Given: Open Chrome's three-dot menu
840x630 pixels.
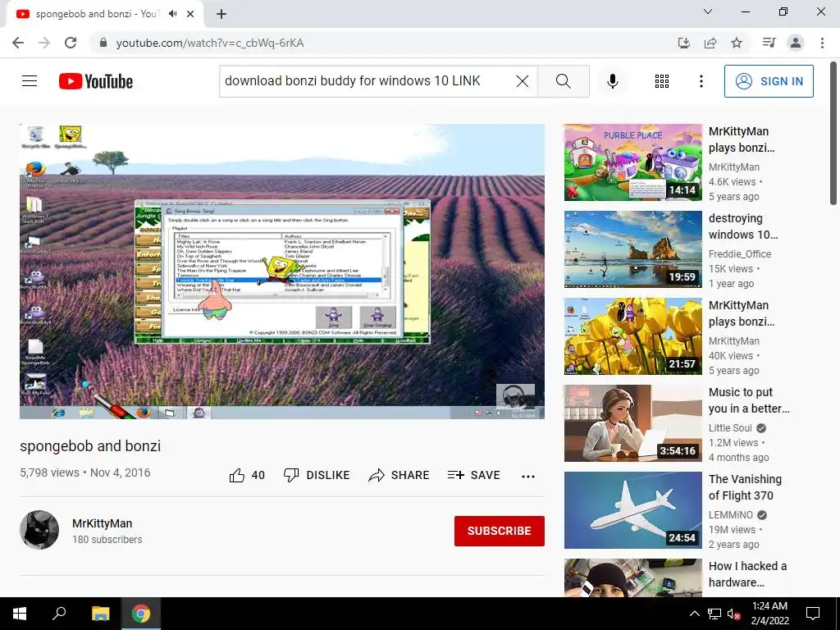Looking at the screenshot, I should pyautogui.click(x=822, y=43).
